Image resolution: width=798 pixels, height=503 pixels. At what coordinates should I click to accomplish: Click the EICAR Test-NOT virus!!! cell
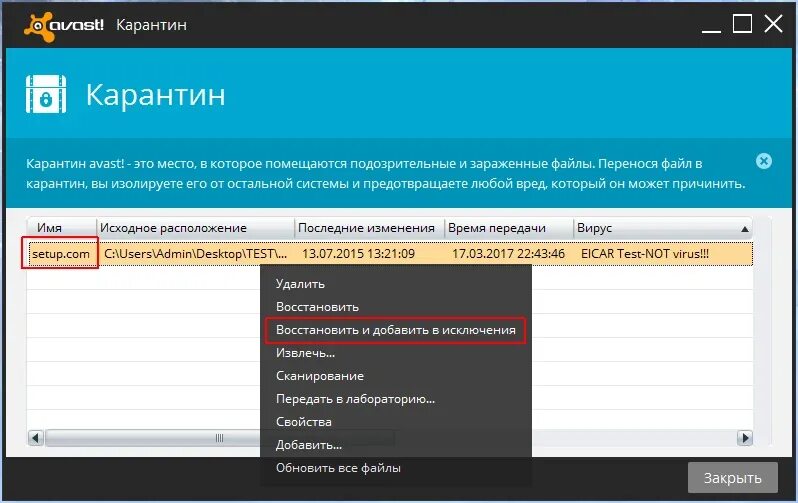[645, 254]
